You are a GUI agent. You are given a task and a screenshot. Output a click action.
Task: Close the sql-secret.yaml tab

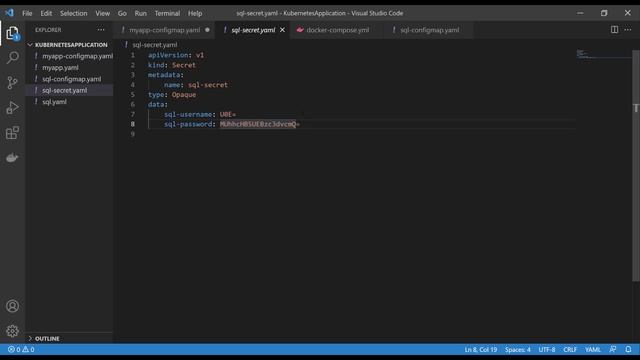click(x=282, y=30)
